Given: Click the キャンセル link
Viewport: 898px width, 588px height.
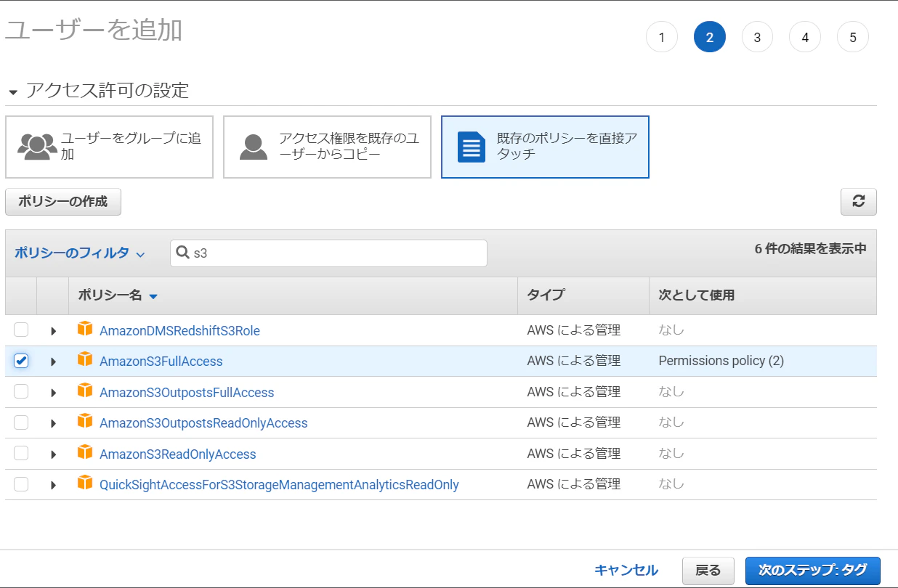Looking at the screenshot, I should click(626, 571).
